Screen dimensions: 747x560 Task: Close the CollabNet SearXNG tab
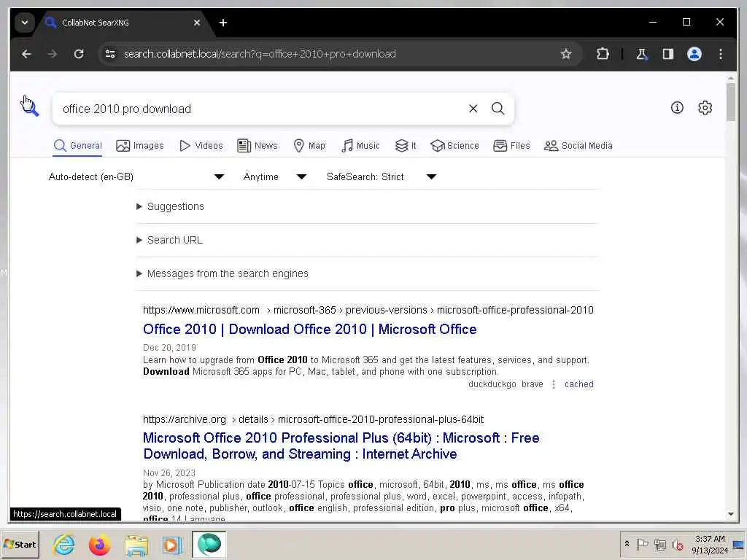tap(197, 23)
